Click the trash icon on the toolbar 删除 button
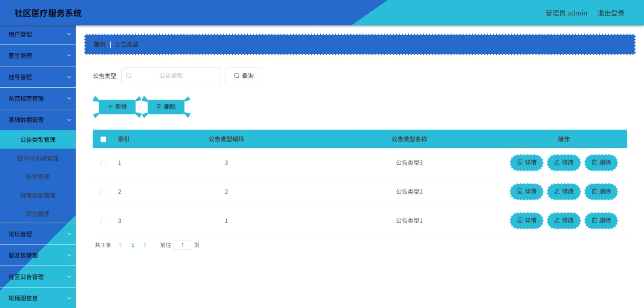This screenshot has width=644, height=308. 159,107
